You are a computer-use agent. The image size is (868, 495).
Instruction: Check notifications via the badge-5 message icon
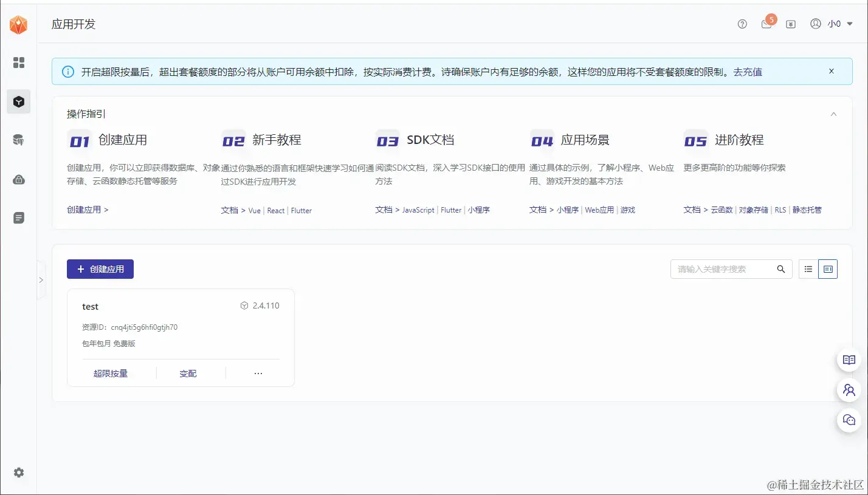[766, 24]
